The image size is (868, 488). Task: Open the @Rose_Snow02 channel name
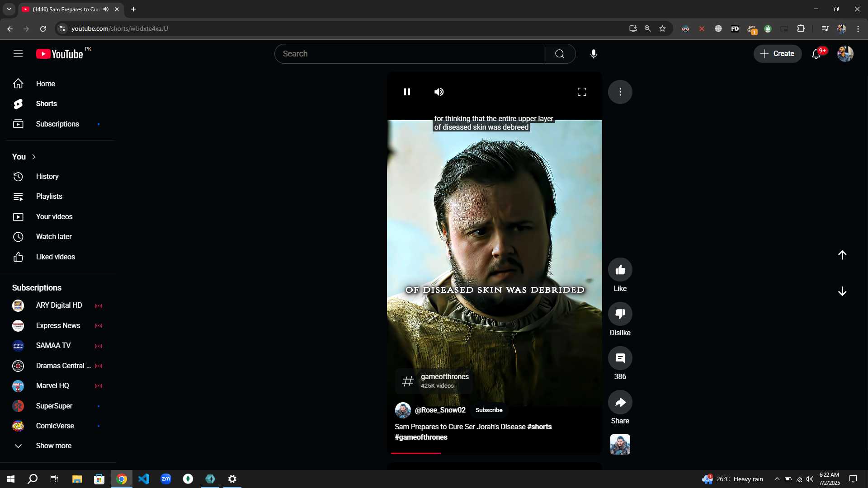440,410
